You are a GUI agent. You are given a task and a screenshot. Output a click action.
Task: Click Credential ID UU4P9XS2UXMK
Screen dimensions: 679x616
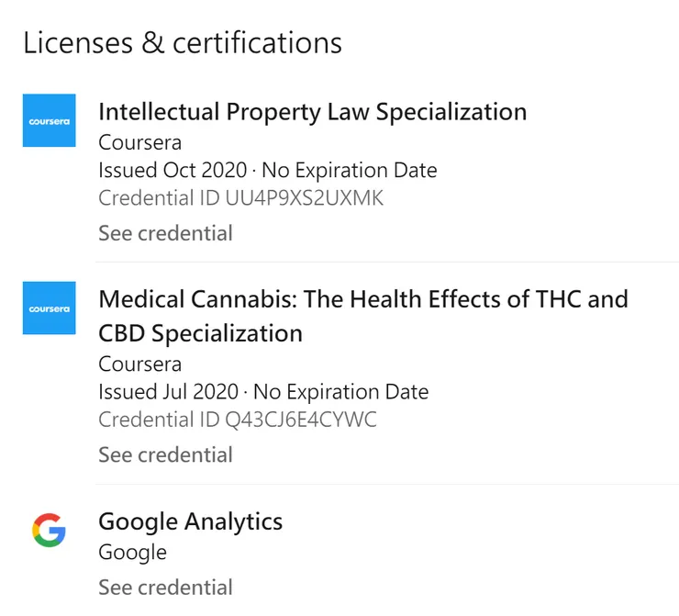click(x=240, y=198)
